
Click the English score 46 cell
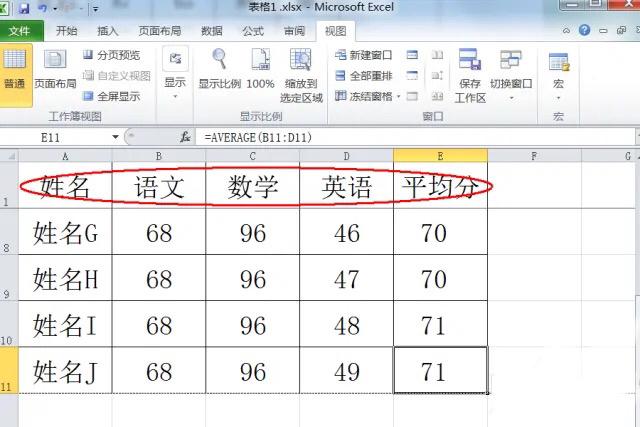(x=347, y=232)
